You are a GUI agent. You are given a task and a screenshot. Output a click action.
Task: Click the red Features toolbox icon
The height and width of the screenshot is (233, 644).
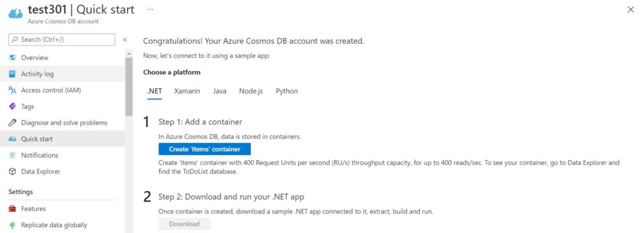pos(12,209)
